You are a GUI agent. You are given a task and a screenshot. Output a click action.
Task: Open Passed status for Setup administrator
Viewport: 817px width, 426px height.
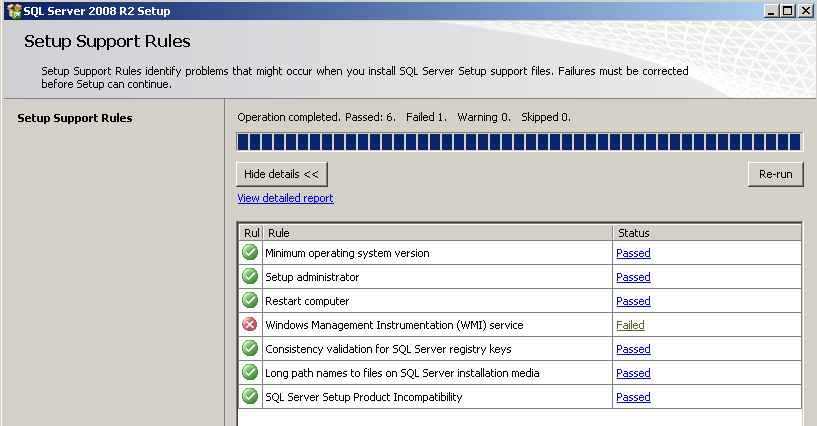633,277
